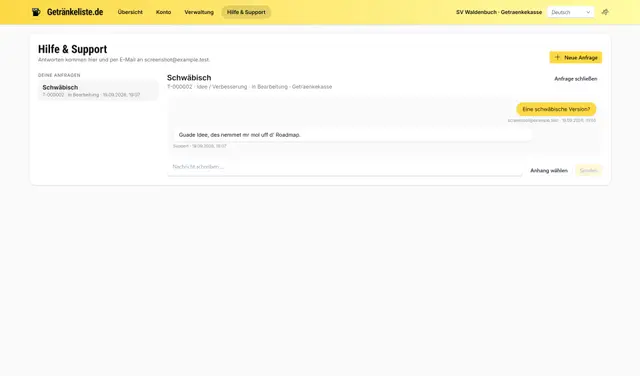Click the T-000002 ticket details line
Image resolution: width=640 pixels, height=376 pixels.
pos(249,87)
